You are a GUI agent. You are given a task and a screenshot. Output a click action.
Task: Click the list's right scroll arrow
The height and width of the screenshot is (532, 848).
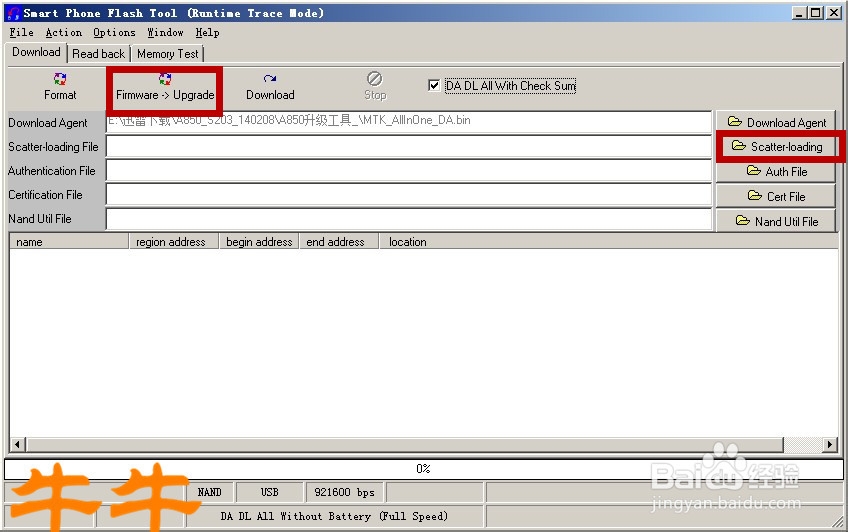click(830, 444)
